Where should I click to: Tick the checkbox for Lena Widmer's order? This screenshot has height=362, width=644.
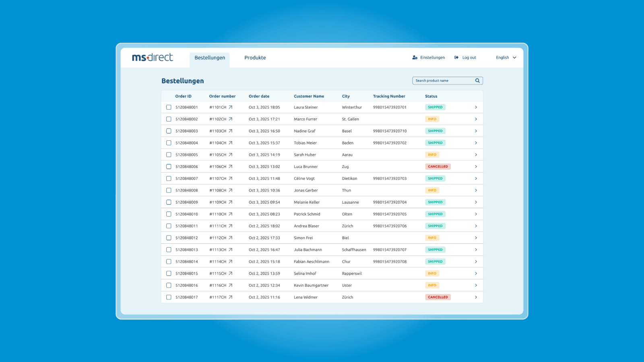(169, 297)
